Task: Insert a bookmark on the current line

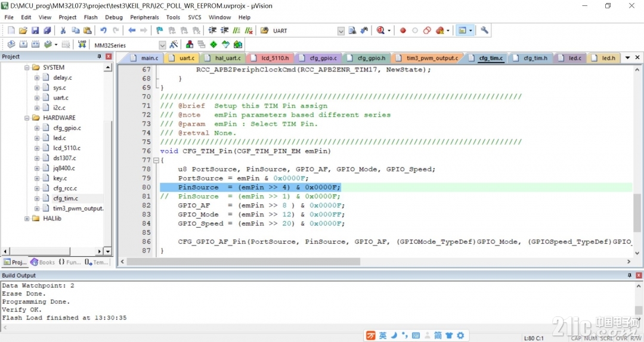Action: pos(159,30)
